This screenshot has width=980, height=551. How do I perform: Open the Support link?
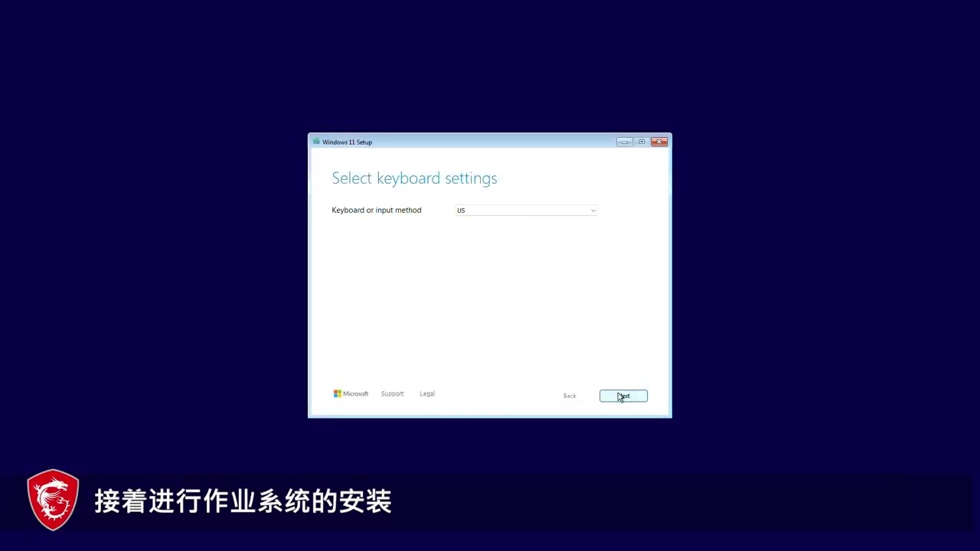pyautogui.click(x=392, y=393)
